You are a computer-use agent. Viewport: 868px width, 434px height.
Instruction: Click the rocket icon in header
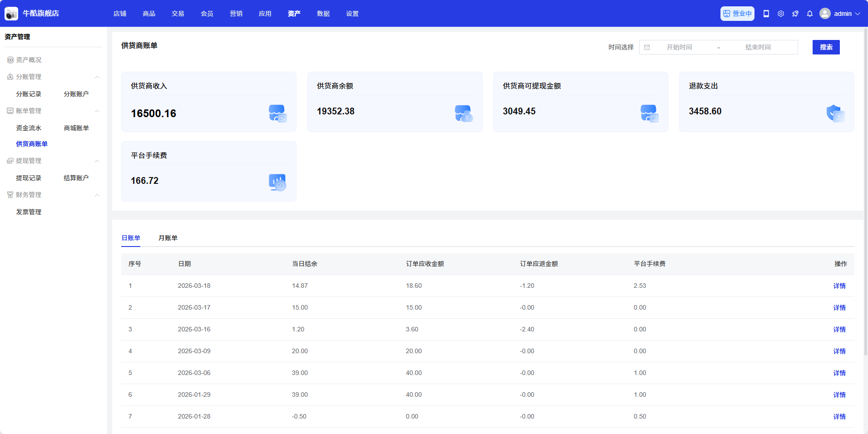795,14
